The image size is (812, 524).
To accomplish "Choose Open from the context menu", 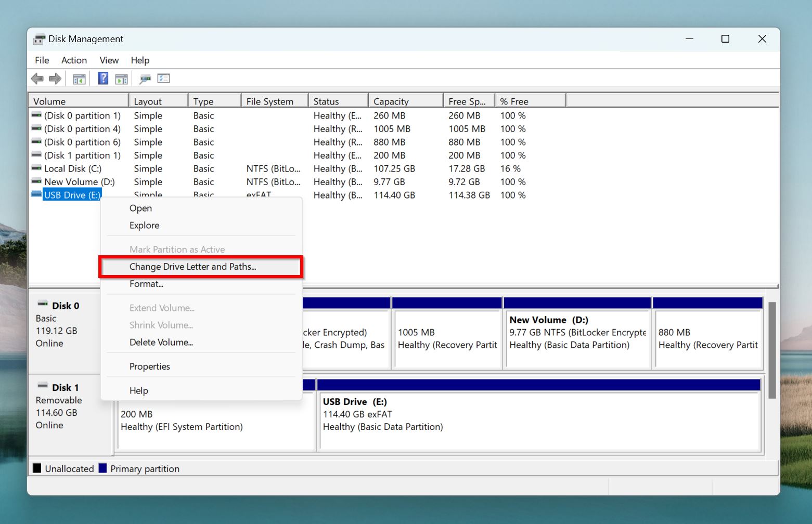I will [201, 208].
